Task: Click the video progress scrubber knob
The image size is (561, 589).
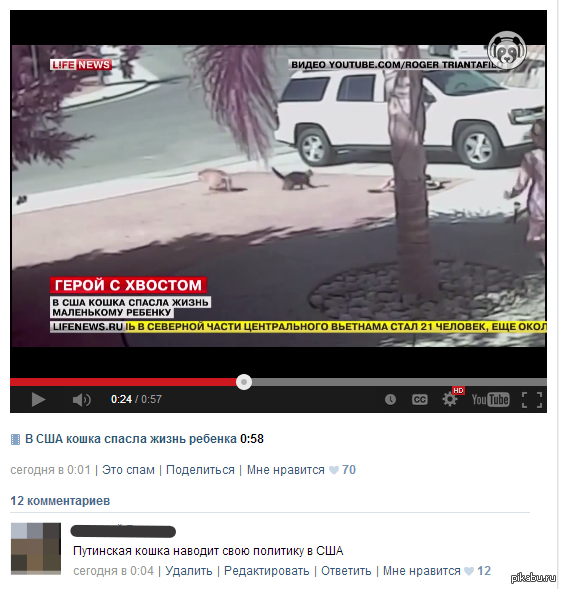Action: point(244,382)
